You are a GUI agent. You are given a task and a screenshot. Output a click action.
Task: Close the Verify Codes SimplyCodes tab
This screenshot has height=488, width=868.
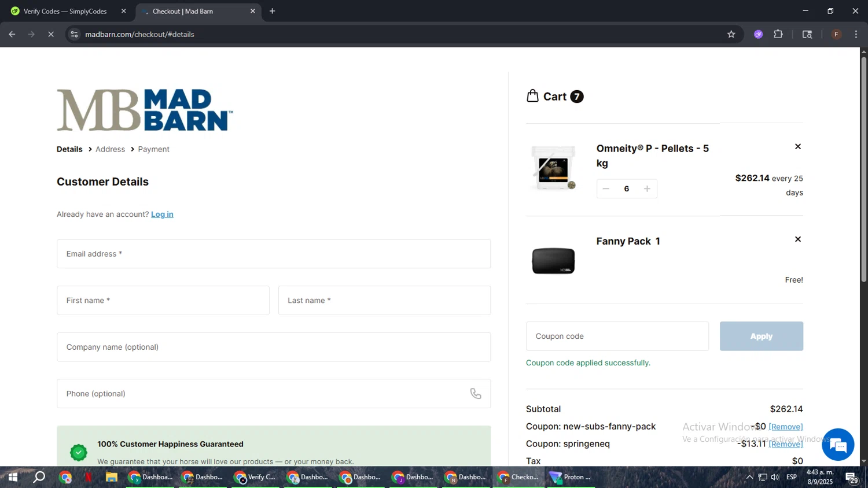tap(123, 11)
